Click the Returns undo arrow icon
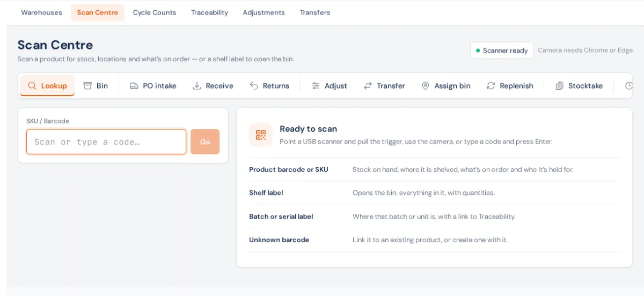Viewport: 644px width, 296px height. [x=254, y=86]
